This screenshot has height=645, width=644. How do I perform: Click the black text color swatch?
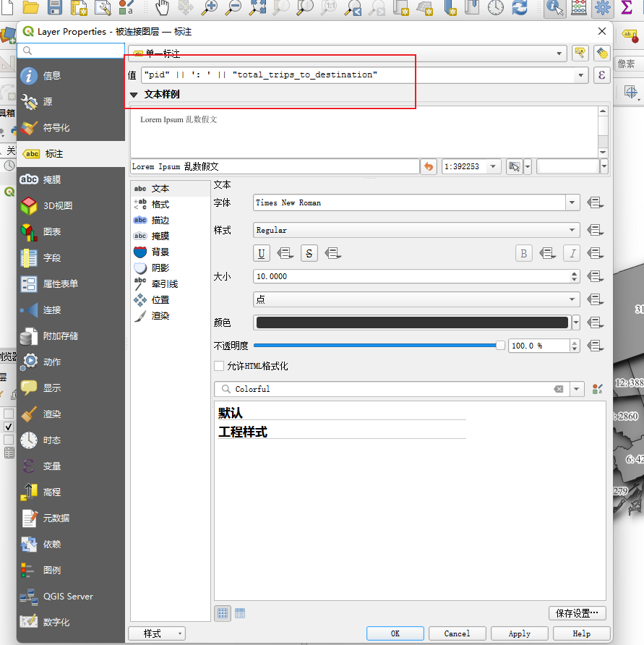tap(412, 322)
